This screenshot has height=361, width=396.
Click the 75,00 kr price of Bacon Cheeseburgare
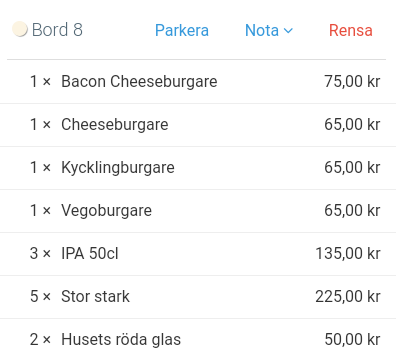click(352, 81)
